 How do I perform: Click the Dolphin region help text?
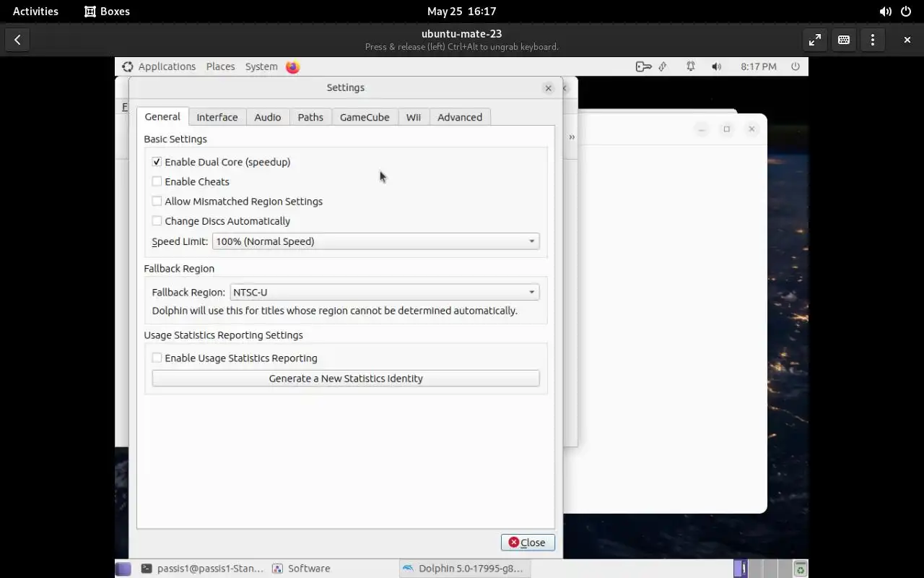334,311
